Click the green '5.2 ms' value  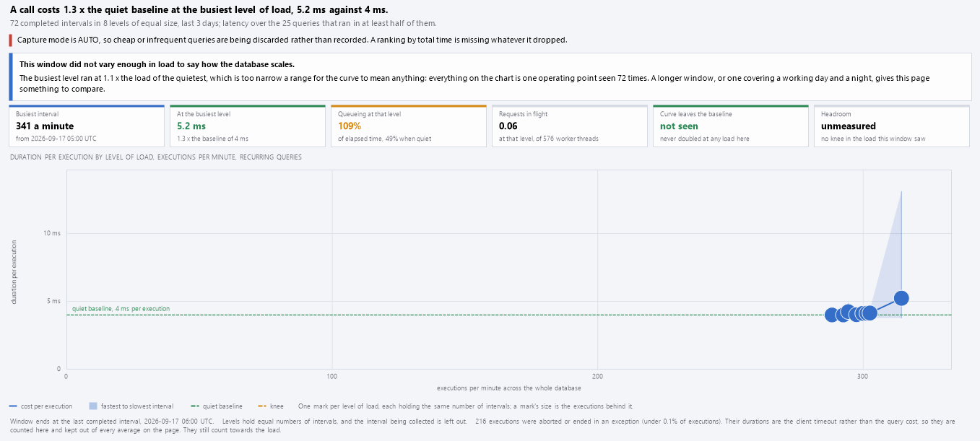tap(191, 126)
